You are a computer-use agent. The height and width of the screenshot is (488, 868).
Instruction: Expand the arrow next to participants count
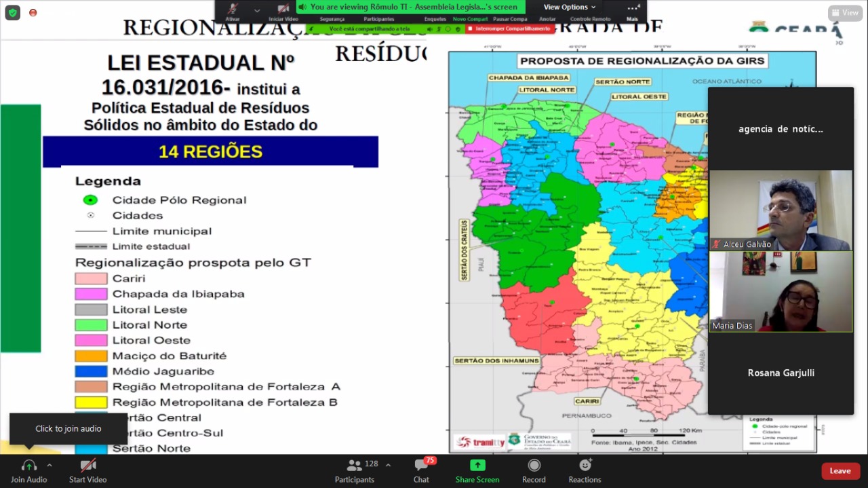tap(388, 465)
